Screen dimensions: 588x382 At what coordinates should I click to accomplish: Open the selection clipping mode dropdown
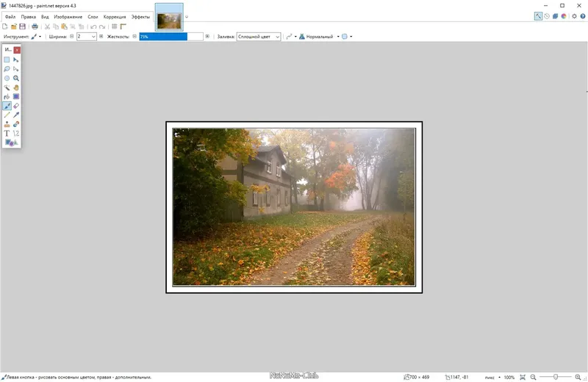347,36
